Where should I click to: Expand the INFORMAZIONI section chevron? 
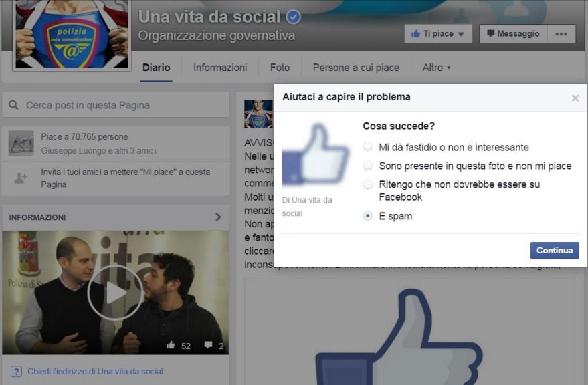tap(218, 217)
